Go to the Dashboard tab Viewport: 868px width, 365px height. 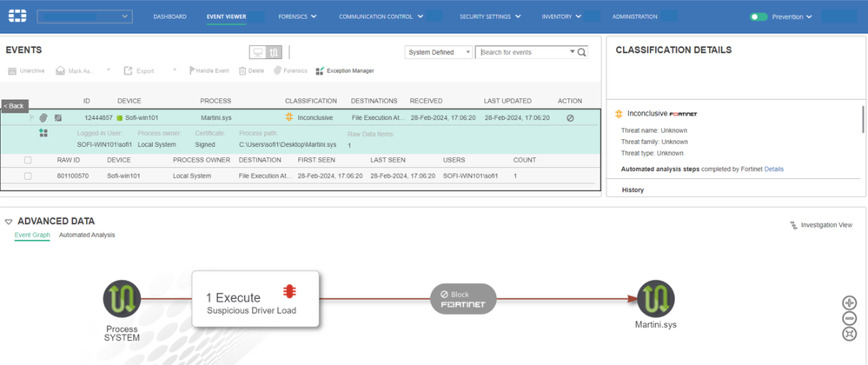[169, 17]
